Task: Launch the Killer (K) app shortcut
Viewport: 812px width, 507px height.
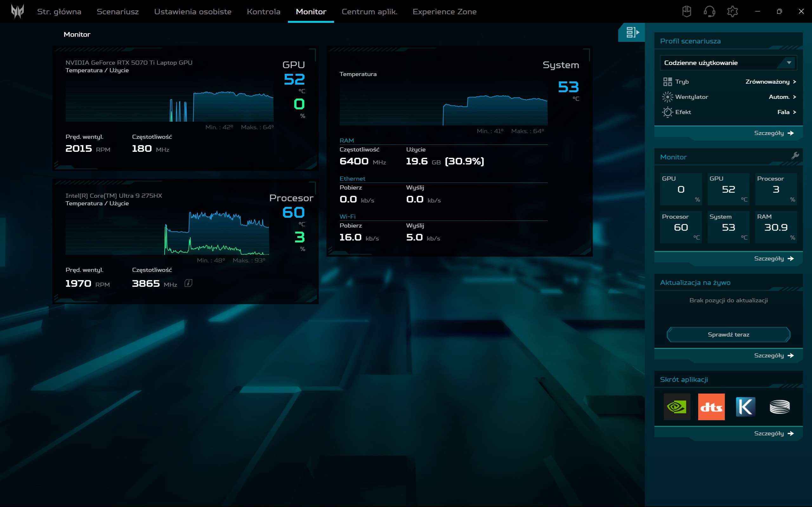Action: (x=745, y=407)
